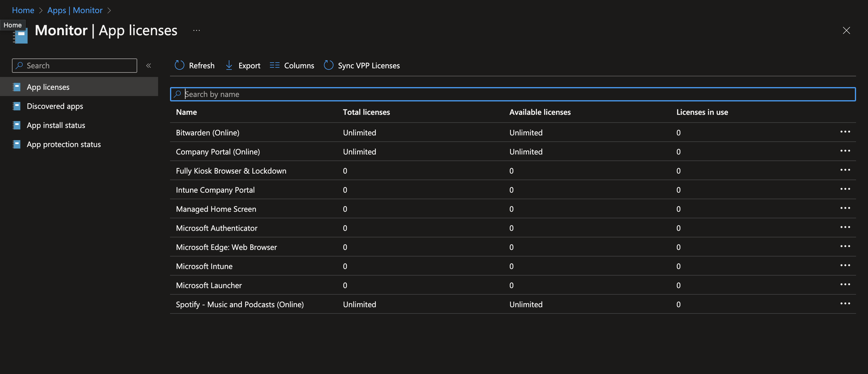Click the Search by name field
This screenshot has height=374, width=868.
pos(512,94)
